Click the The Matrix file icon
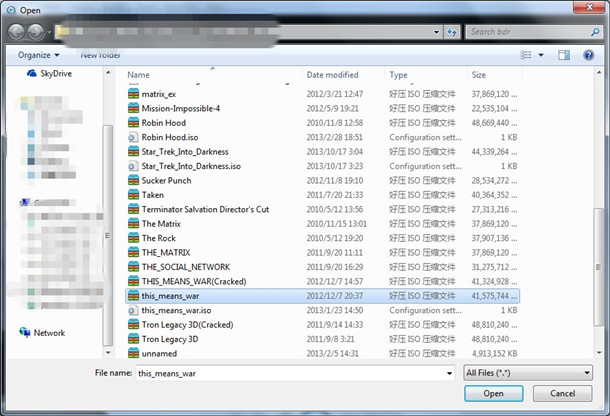This screenshot has width=610, height=416. pos(133,223)
